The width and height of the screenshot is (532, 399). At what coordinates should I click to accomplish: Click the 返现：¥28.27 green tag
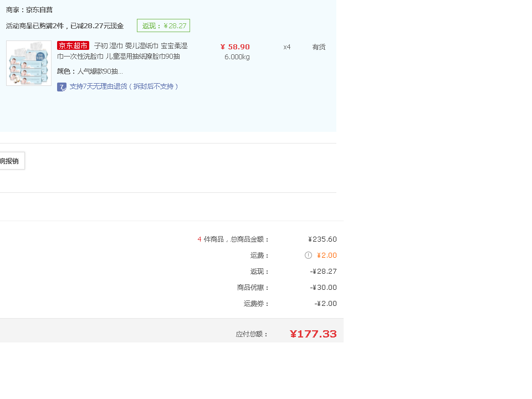163,26
